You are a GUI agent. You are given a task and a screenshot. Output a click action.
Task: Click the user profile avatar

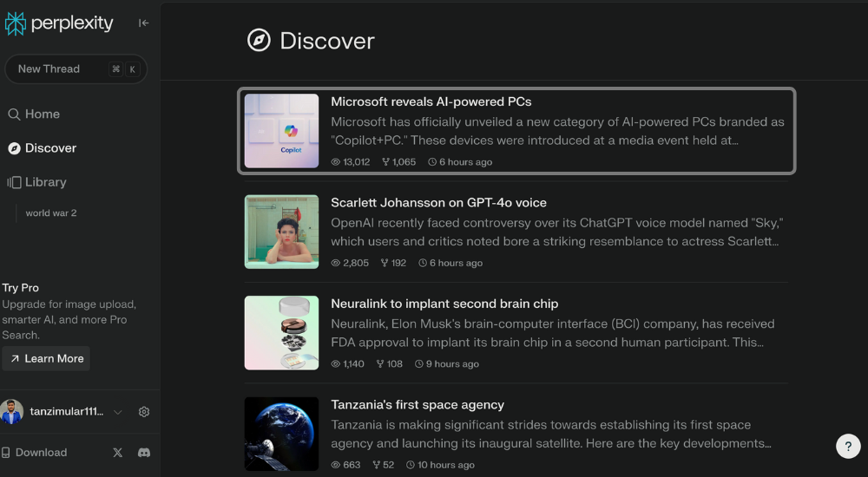click(11, 412)
